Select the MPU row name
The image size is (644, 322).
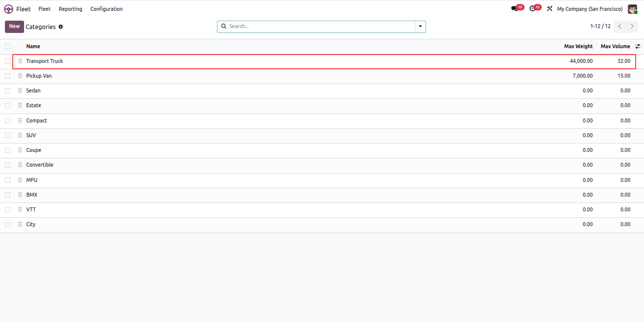pos(31,180)
